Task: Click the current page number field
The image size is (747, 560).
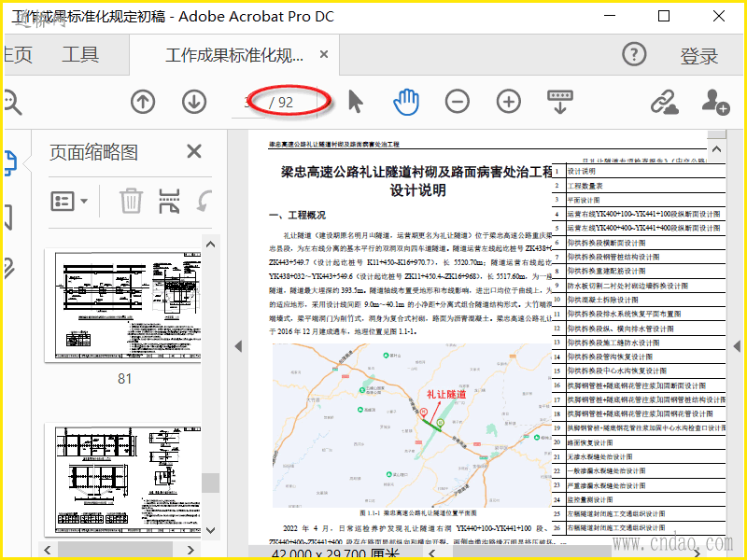Action: (248, 103)
